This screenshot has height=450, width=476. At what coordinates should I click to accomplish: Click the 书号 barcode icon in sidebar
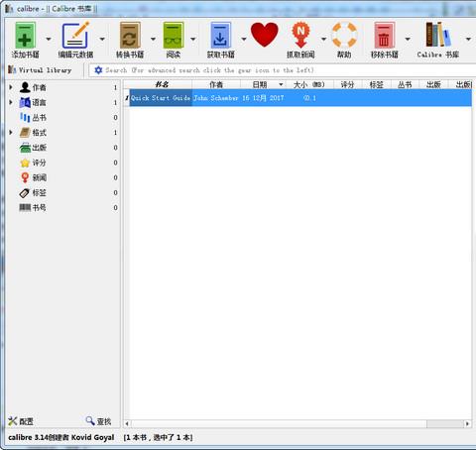(25, 207)
